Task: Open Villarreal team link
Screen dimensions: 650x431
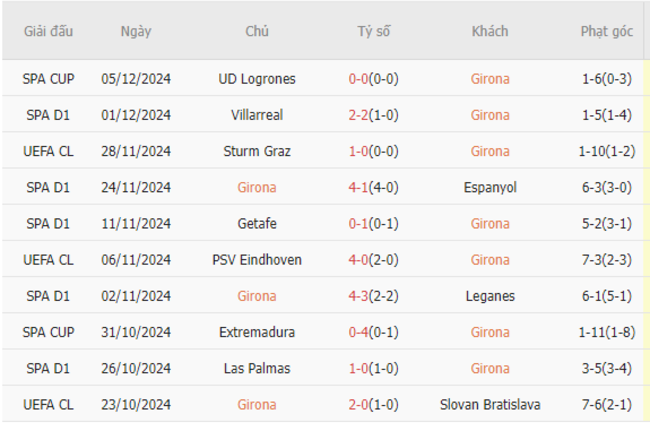Action: pos(257,115)
